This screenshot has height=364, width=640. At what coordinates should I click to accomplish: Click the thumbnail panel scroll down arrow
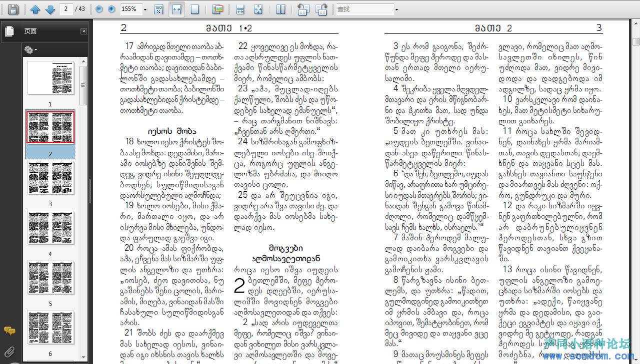coord(84,359)
